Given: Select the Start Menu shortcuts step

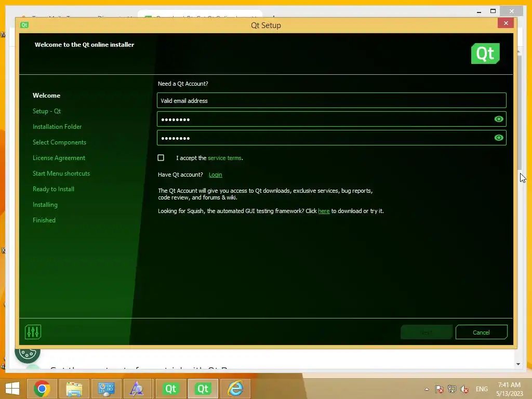Looking at the screenshot, I should 61,174.
